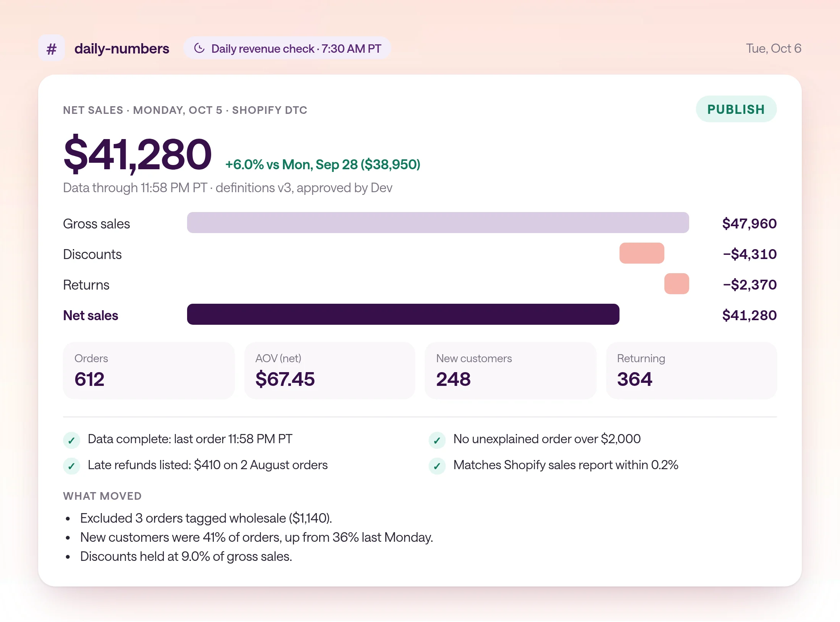The image size is (840, 622).
Task: Click the Discounts row label
Action: [x=92, y=254]
